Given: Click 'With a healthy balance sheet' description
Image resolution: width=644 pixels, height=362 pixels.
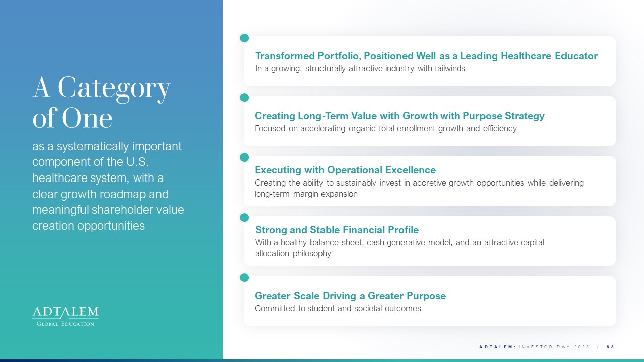Looking at the screenshot, I should click(400, 248).
